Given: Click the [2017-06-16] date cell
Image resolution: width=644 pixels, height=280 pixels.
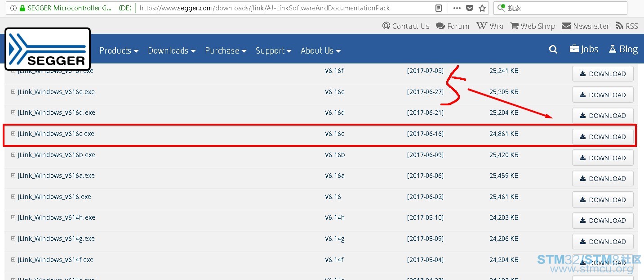Looking at the screenshot, I should pos(425,134).
